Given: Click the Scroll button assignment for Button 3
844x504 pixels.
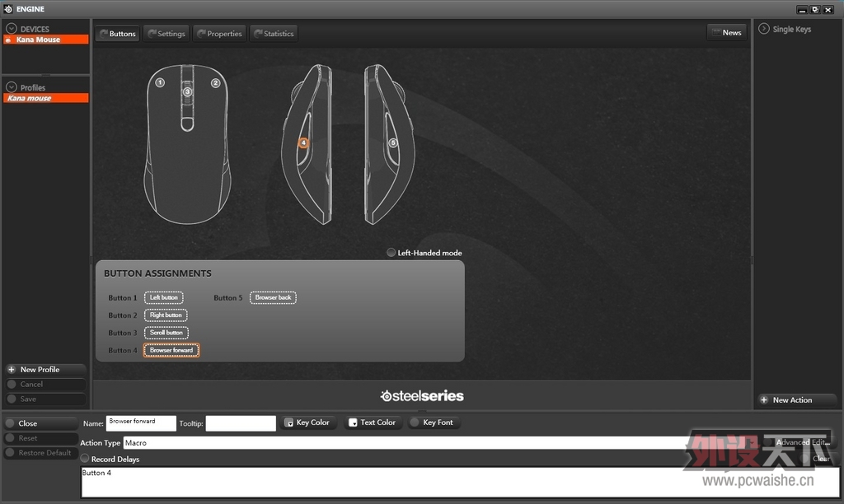Looking at the screenshot, I should point(166,333).
